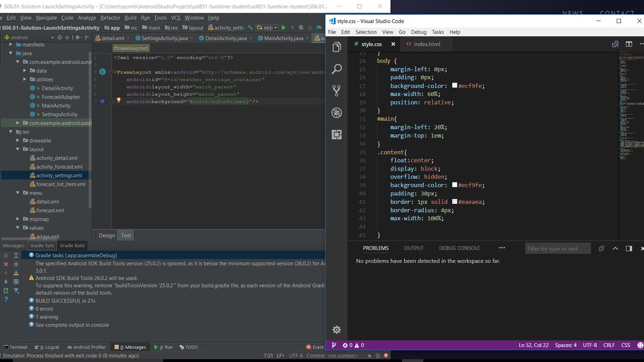The height and width of the screenshot is (362, 644).
Task: Collapse the layout folder
Action: [18, 149]
